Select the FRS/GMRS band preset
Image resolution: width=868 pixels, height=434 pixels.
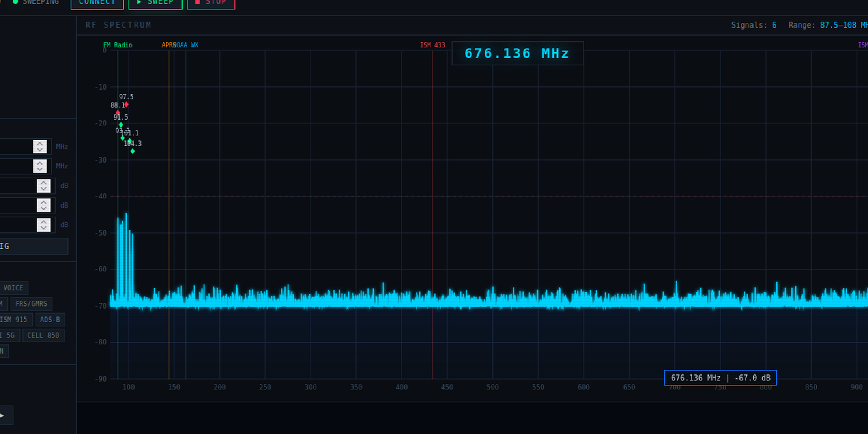(31, 304)
